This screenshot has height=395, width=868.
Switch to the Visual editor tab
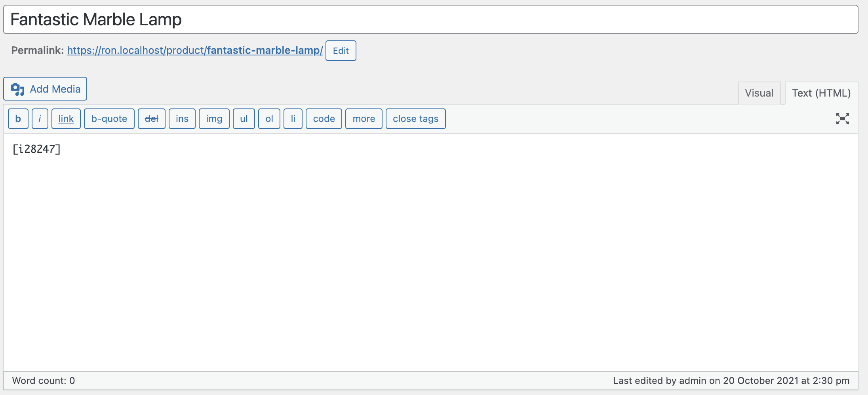(x=758, y=93)
